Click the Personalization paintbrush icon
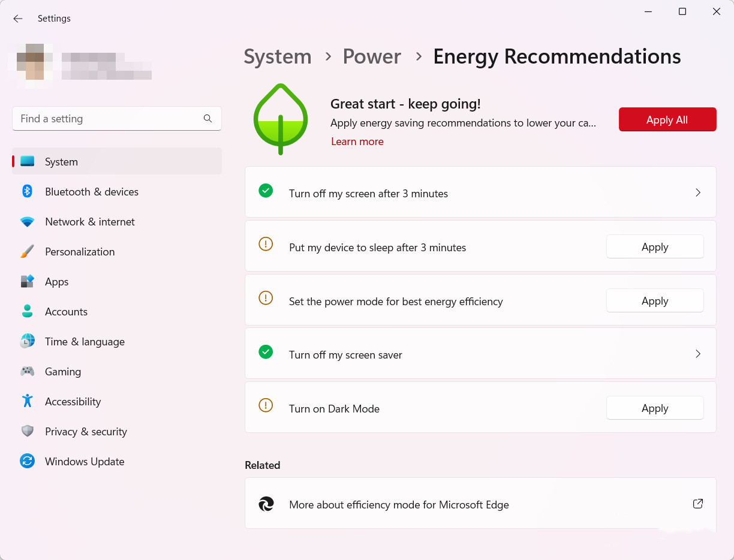The image size is (734, 560). point(27,252)
